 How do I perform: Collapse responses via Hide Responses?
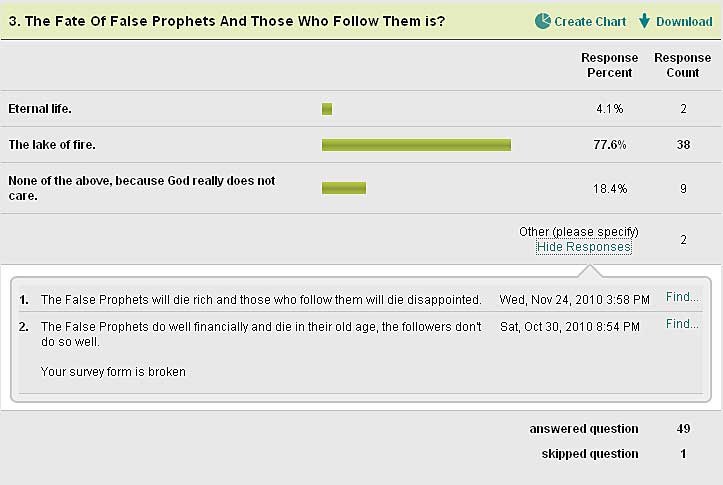point(584,247)
